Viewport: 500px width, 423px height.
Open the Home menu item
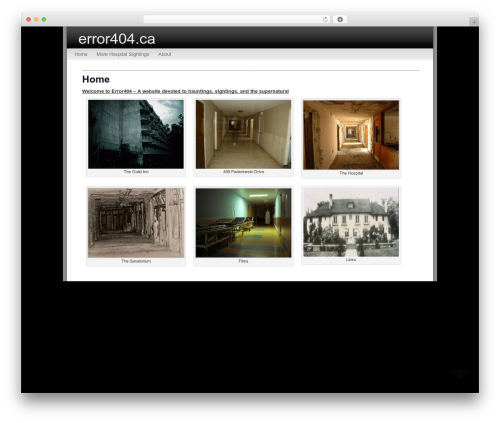[81, 54]
